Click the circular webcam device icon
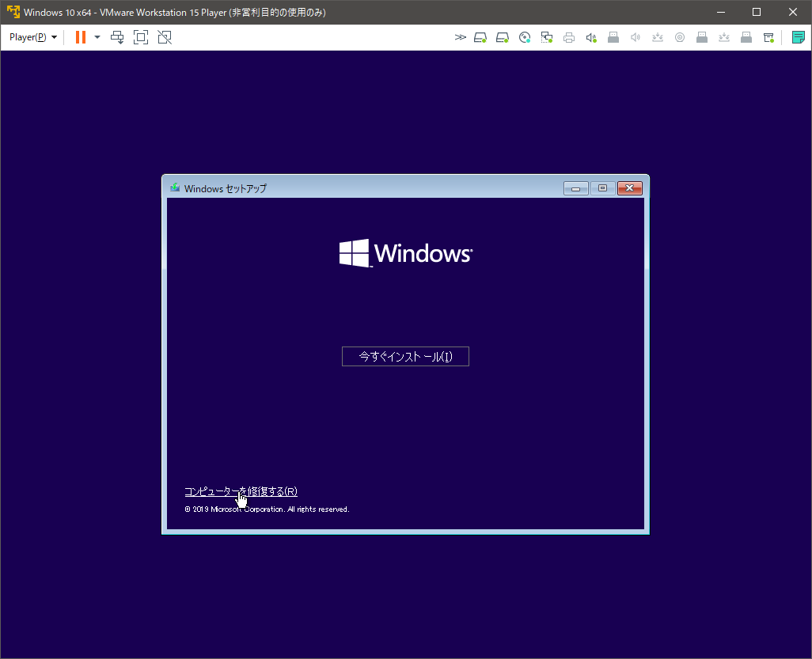This screenshot has width=812, height=659. [x=680, y=37]
